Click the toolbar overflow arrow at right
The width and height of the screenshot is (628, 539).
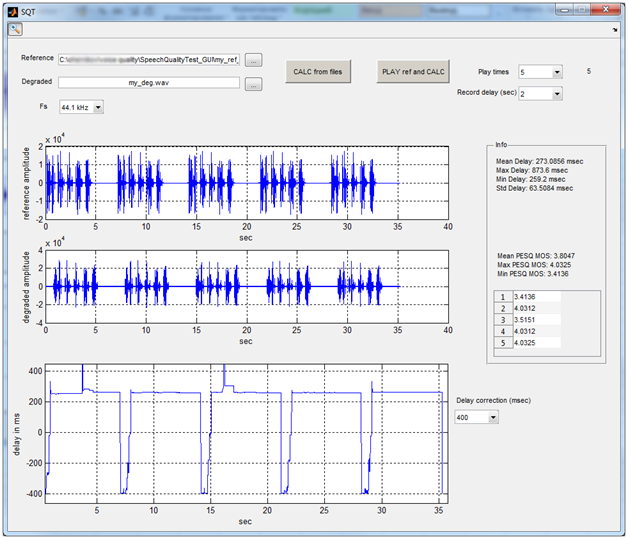(617, 30)
